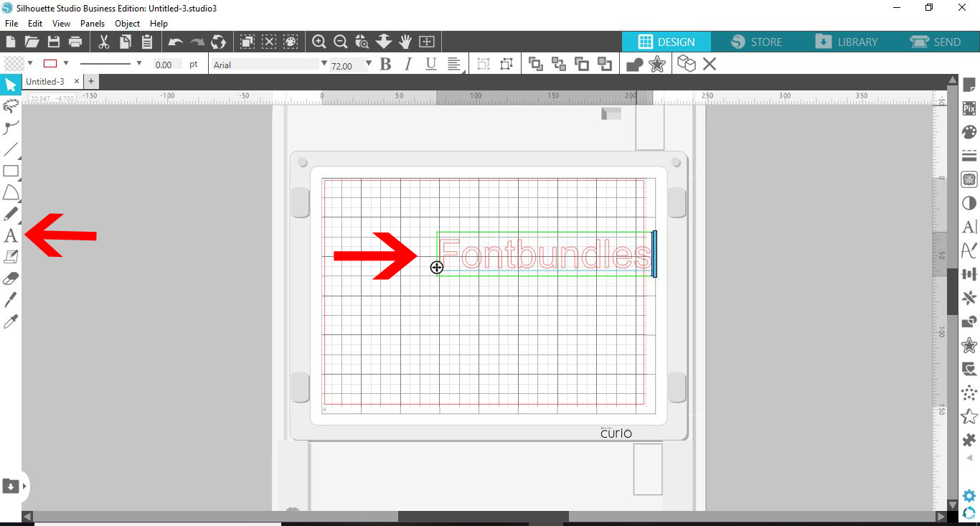Expand the library side panel arrow
This screenshot has width=980, height=526.
[24, 486]
